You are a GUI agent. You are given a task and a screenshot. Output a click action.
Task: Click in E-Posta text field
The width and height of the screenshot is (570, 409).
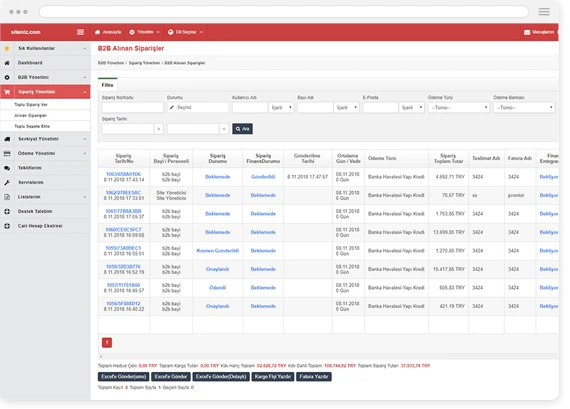coord(380,108)
